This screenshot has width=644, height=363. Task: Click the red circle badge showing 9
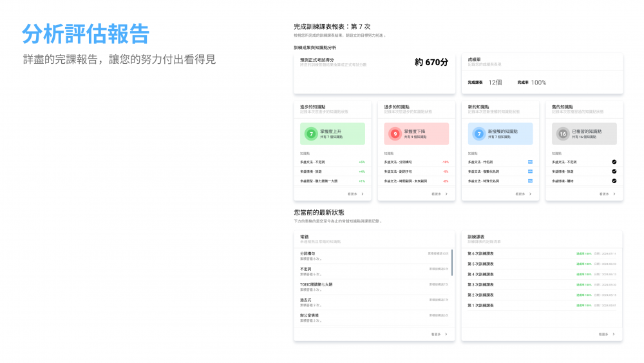pos(395,134)
